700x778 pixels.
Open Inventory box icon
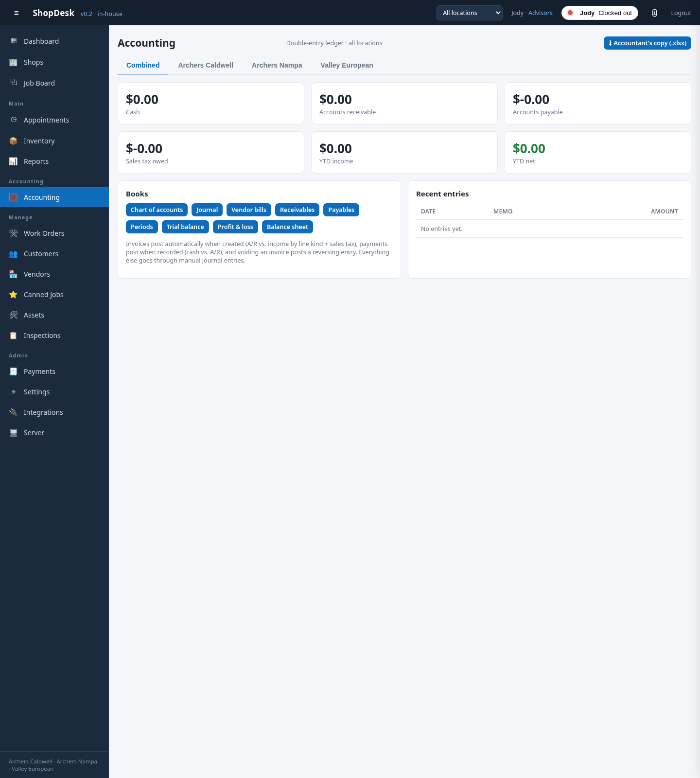[14, 141]
